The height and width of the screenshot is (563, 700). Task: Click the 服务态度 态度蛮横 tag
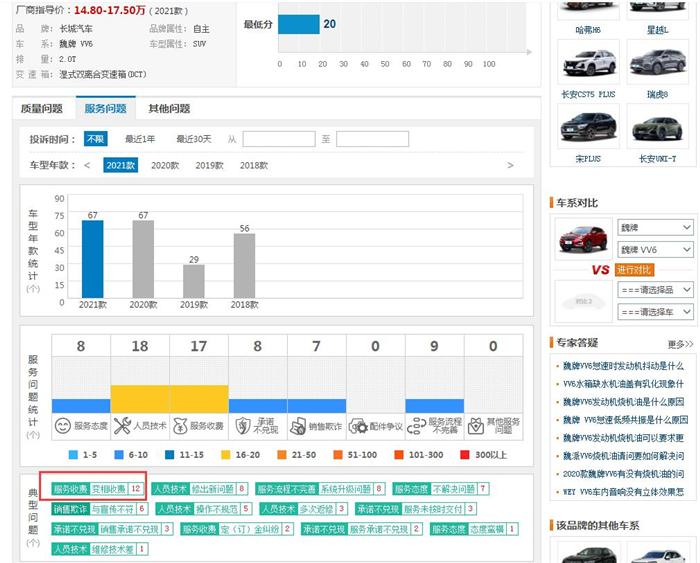(x=474, y=529)
